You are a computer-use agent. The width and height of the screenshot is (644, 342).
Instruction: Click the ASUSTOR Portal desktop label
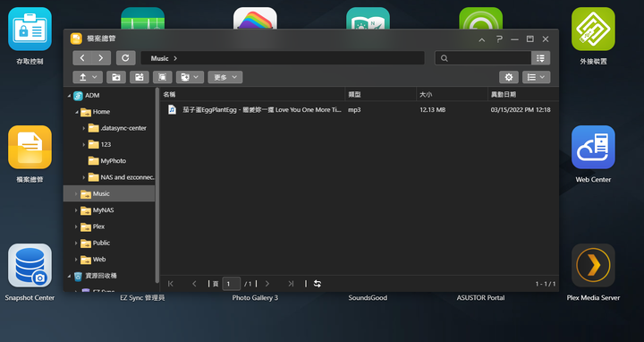tap(480, 297)
